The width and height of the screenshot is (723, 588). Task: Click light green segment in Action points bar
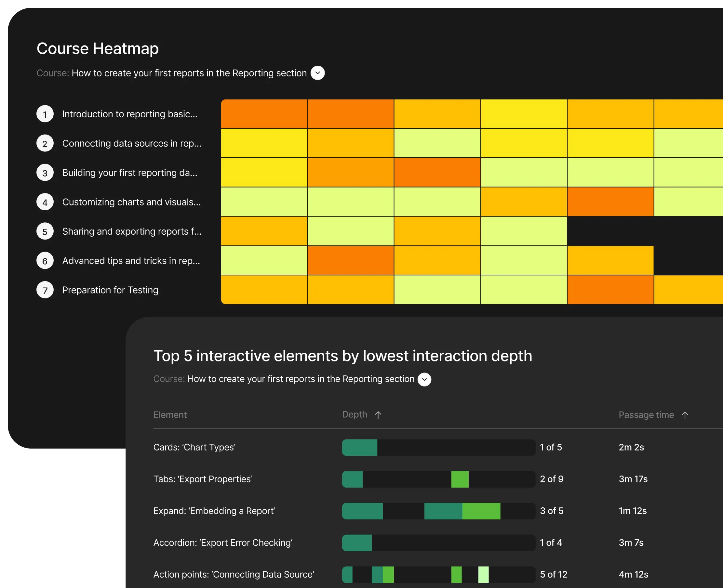(x=483, y=574)
